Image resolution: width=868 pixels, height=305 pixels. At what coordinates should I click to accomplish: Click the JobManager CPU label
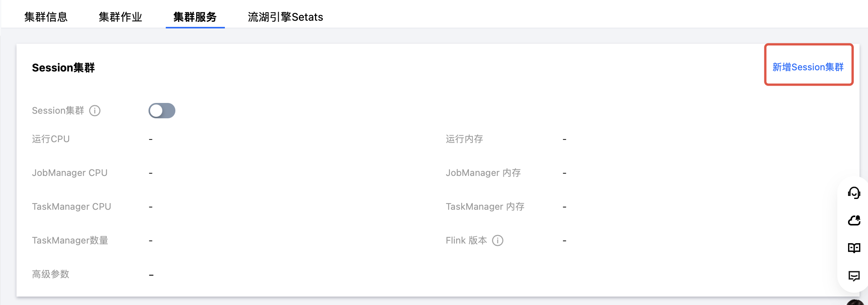[x=70, y=173]
